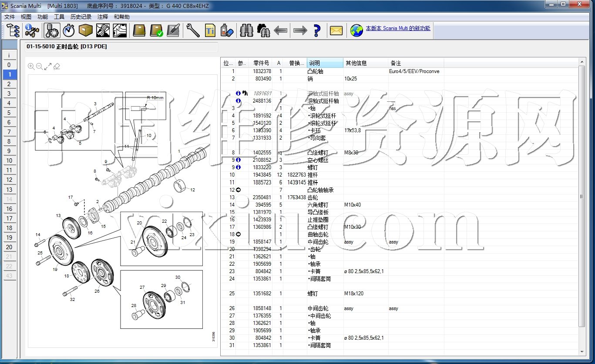Switch to page tab 5 in left sidebar

click(x=9, y=113)
